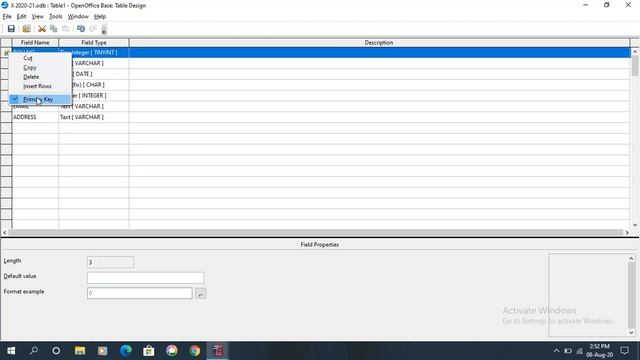640x360 pixels.
Task: Open the File menu
Action: [7, 16]
